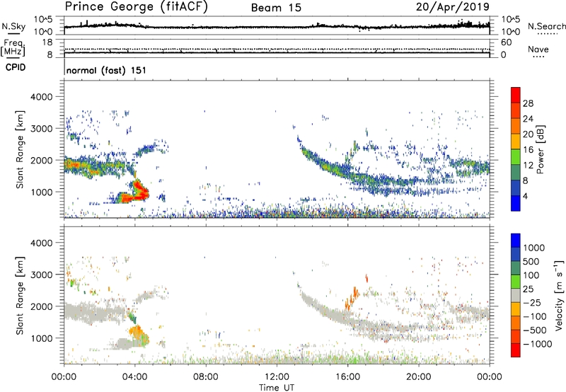Viewport: 566px width, 392px height.
Task: Click the red high-power echo patch near 04:00
Action: coord(134,193)
